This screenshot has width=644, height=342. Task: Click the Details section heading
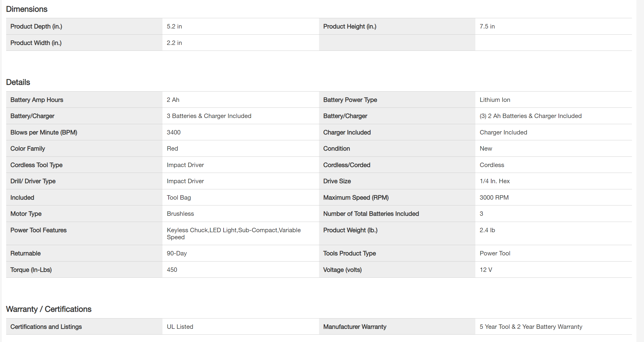(18, 82)
